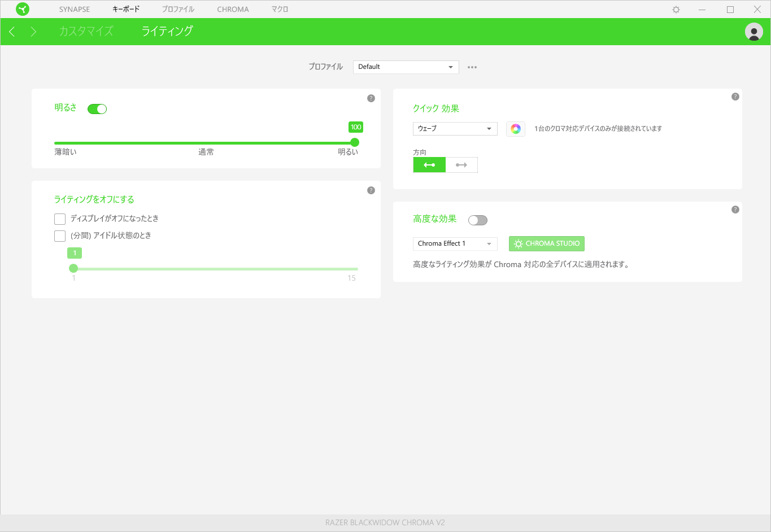
Task: Check (分間) アイドル状態のとき option
Action: [60, 236]
